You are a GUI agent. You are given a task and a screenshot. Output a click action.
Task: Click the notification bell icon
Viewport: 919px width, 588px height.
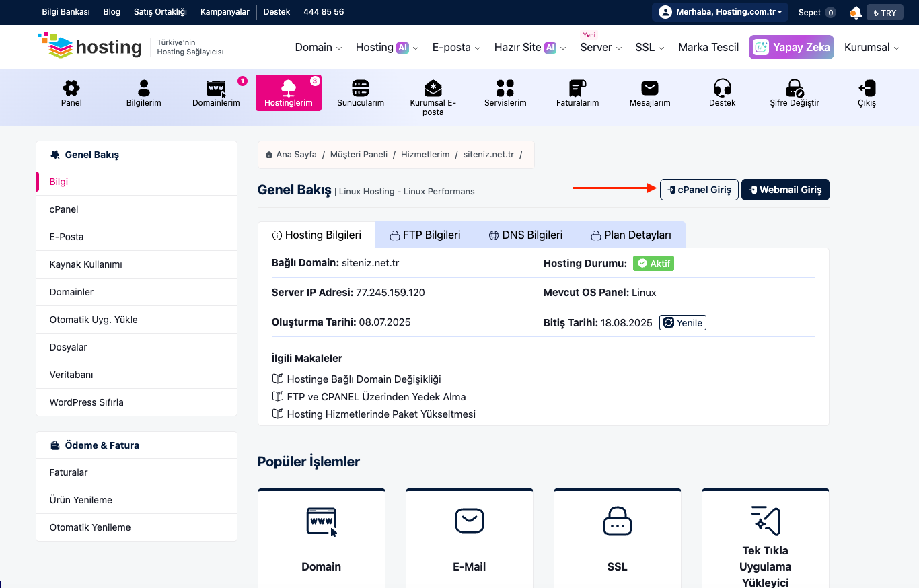point(855,13)
